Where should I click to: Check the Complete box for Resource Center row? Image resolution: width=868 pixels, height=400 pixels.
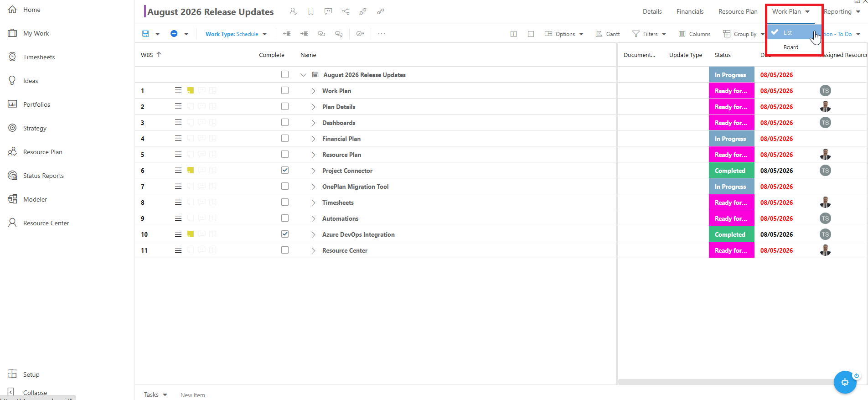point(285,250)
